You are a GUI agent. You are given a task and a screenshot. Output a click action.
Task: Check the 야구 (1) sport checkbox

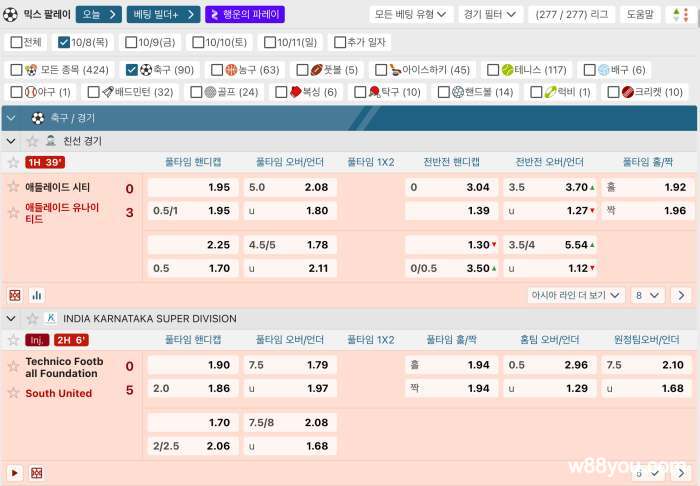pyautogui.click(x=16, y=92)
